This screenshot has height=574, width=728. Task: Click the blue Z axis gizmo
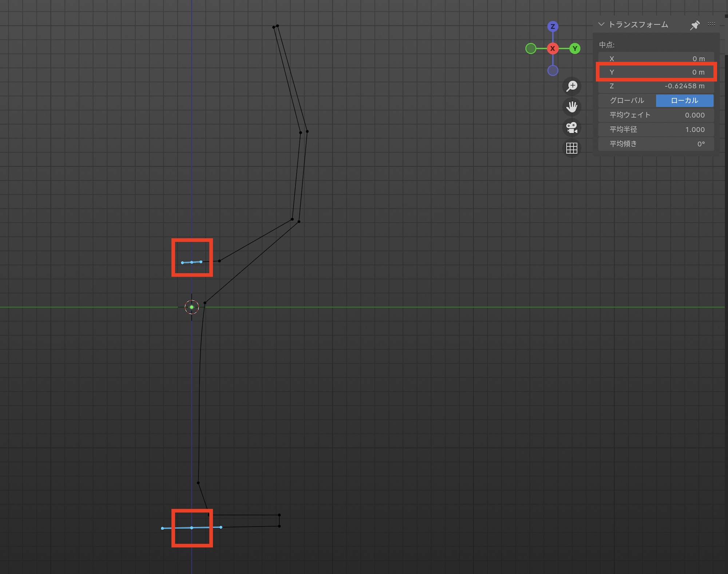point(553,27)
